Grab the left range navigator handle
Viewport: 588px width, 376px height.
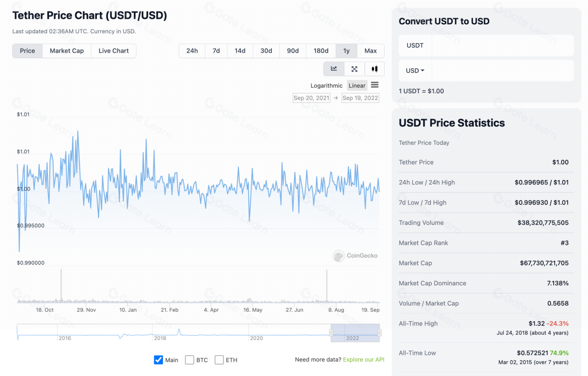pos(331,333)
